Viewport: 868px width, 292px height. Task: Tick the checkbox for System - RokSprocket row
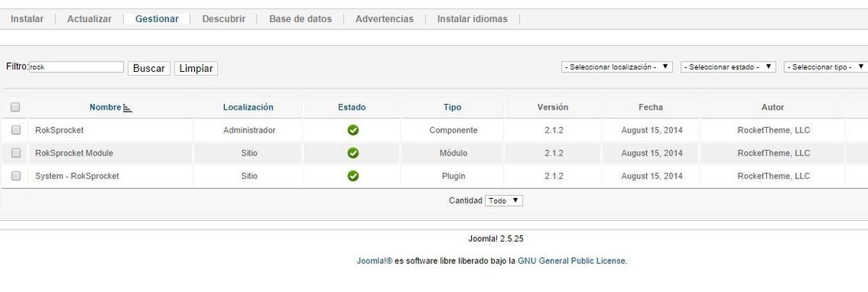click(16, 176)
